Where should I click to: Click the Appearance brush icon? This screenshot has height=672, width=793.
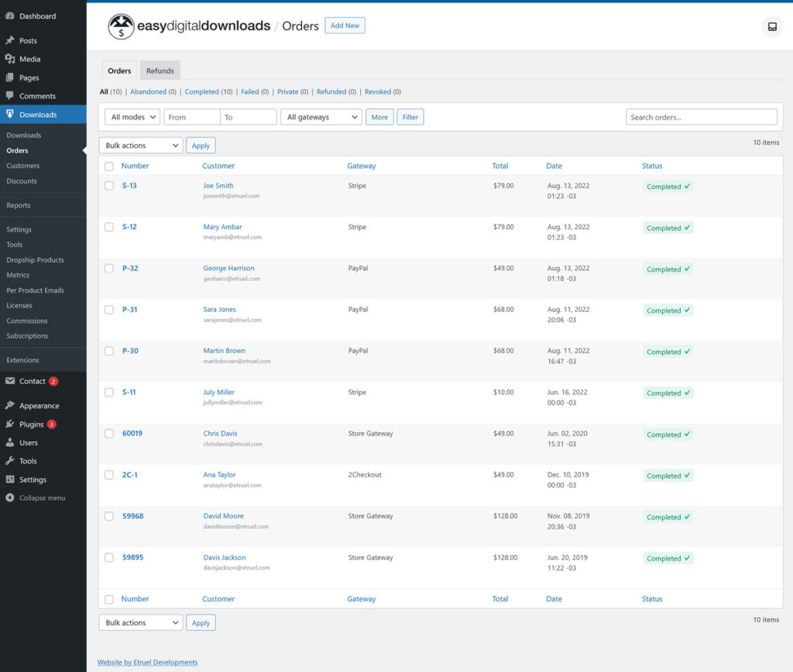9,406
